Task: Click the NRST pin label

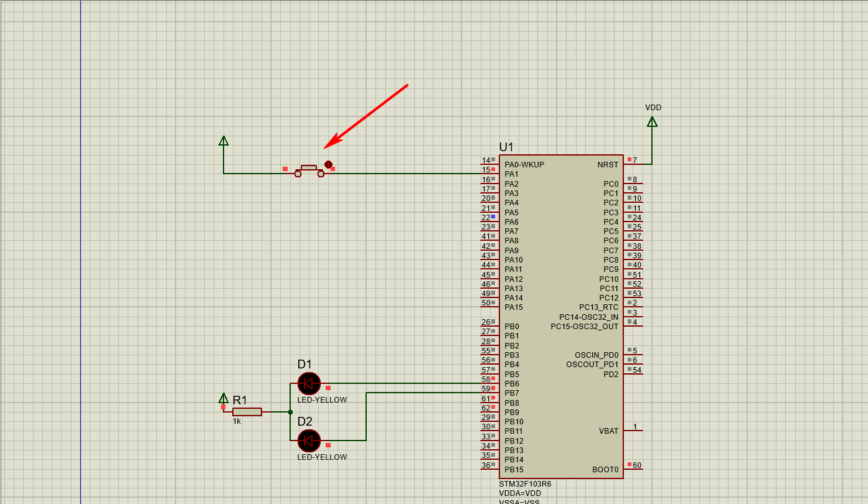Action: [x=608, y=165]
